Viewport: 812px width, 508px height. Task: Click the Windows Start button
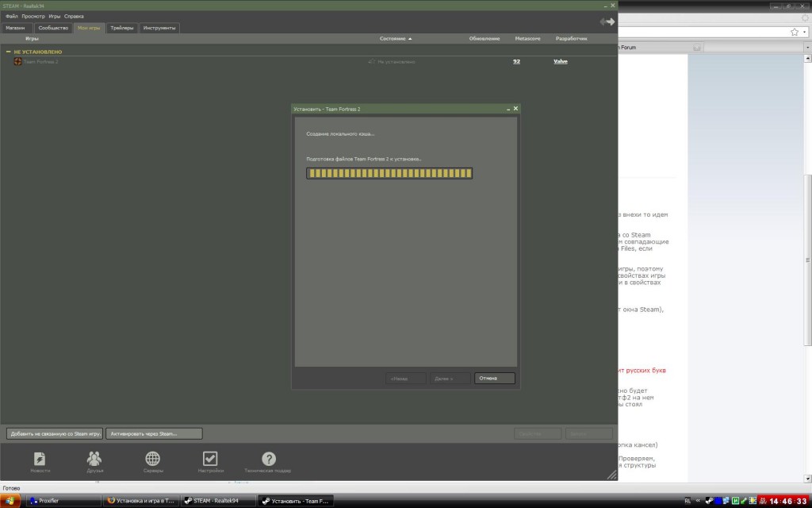pos(10,501)
